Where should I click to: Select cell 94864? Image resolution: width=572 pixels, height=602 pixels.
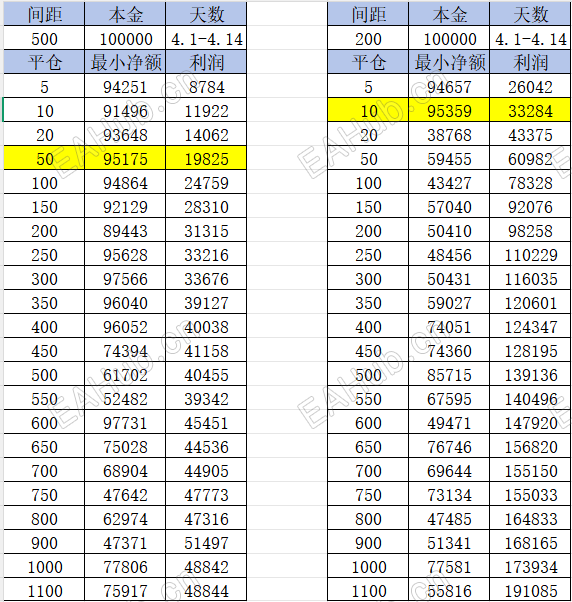(125, 182)
